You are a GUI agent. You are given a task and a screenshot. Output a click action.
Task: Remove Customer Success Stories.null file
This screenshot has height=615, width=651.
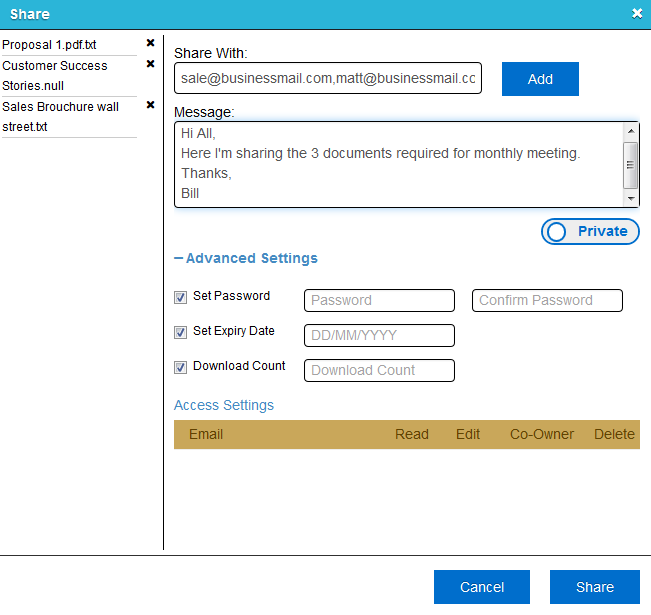tap(150, 64)
